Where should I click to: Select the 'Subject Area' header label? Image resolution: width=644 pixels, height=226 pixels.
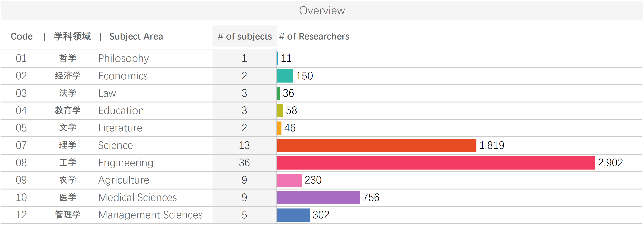coord(136,37)
